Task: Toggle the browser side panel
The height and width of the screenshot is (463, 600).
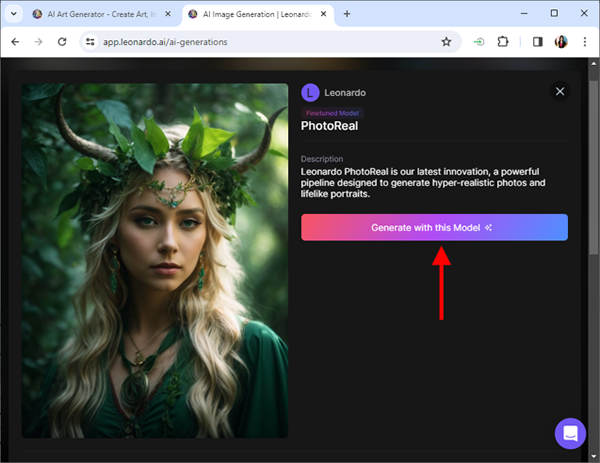Action: [x=538, y=42]
